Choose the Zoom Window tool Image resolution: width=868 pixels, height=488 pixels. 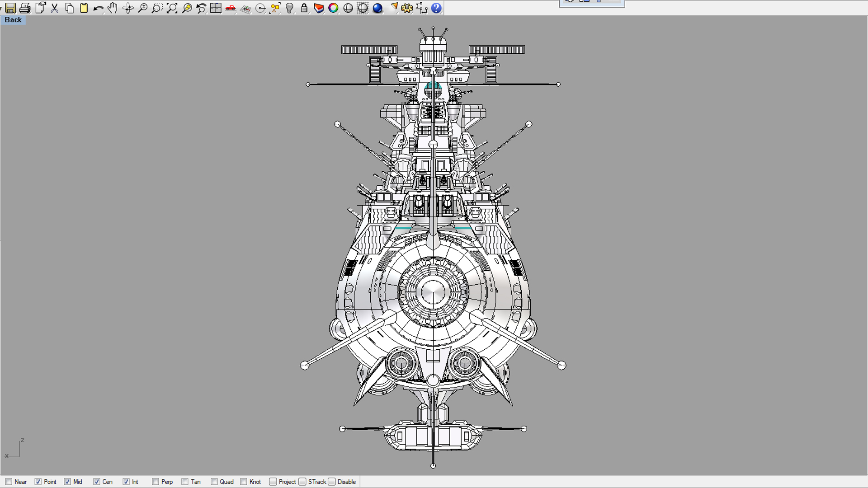pyautogui.click(x=157, y=8)
